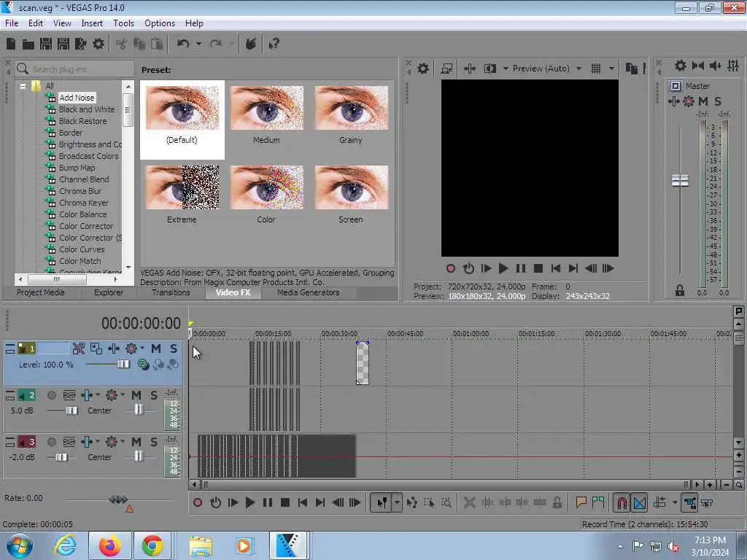This screenshot has height=560, width=747.
Task: Open Project Properties gear in main toolbar
Action: [x=98, y=44]
